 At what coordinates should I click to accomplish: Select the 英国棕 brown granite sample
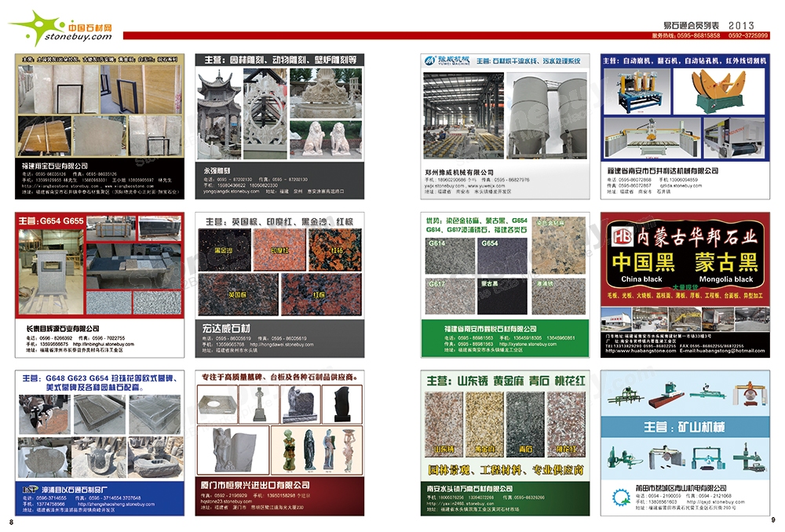tap(238, 294)
